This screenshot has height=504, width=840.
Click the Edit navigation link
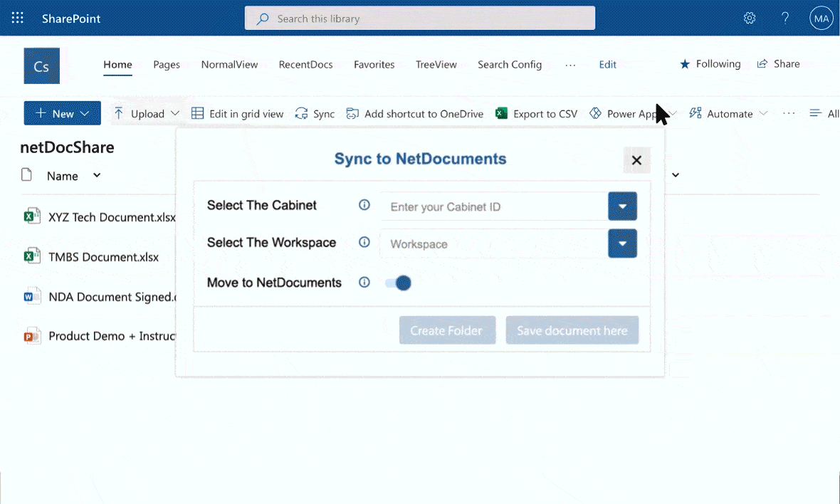(607, 64)
